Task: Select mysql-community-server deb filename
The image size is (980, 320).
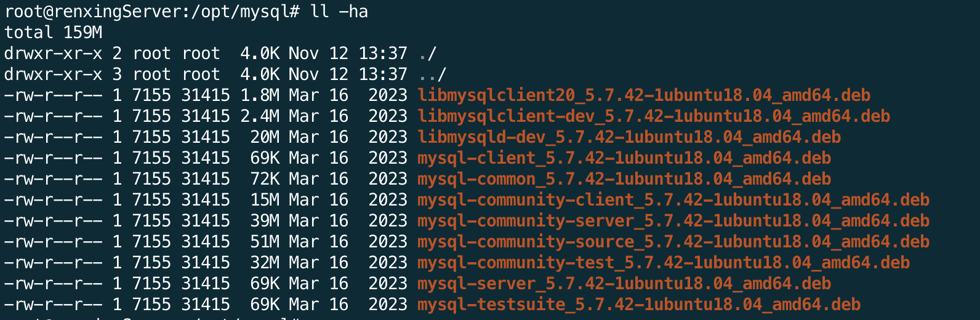Action: [x=673, y=221]
